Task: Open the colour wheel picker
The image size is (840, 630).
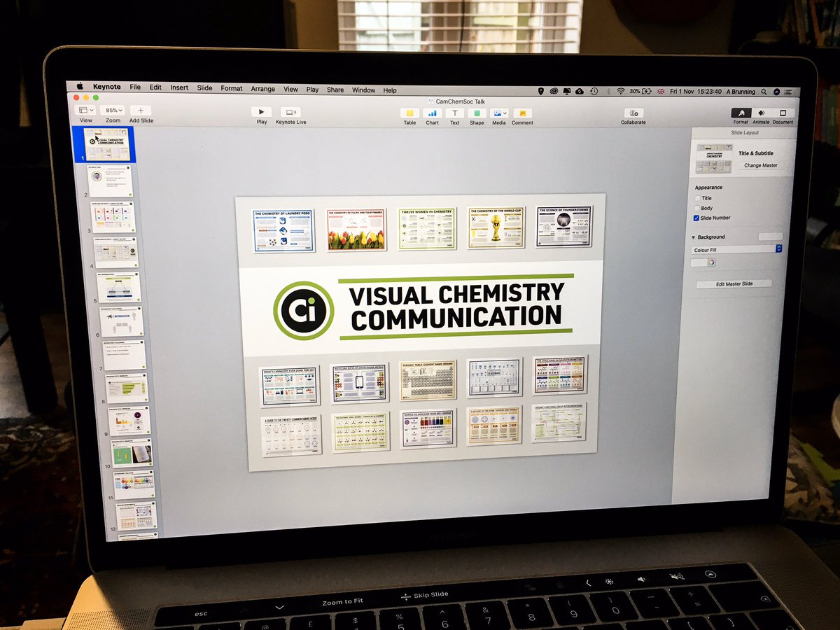Action: click(x=711, y=262)
